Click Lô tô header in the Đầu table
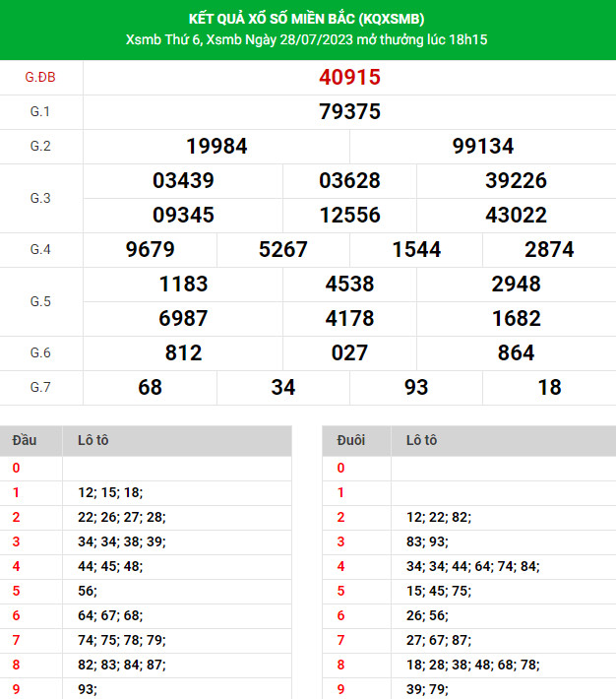Screen dimensions: 616x699 point(92,440)
